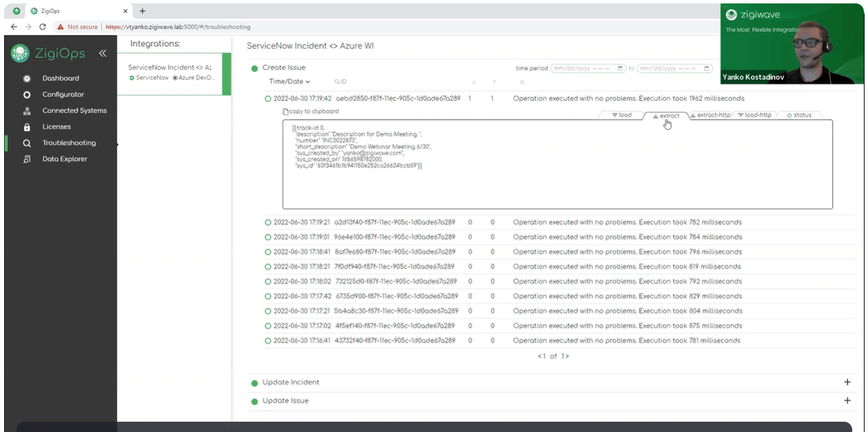The width and height of the screenshot is (868, 432).
Task: Click the Update Issue section label
Action: click(x=285, y=400)
